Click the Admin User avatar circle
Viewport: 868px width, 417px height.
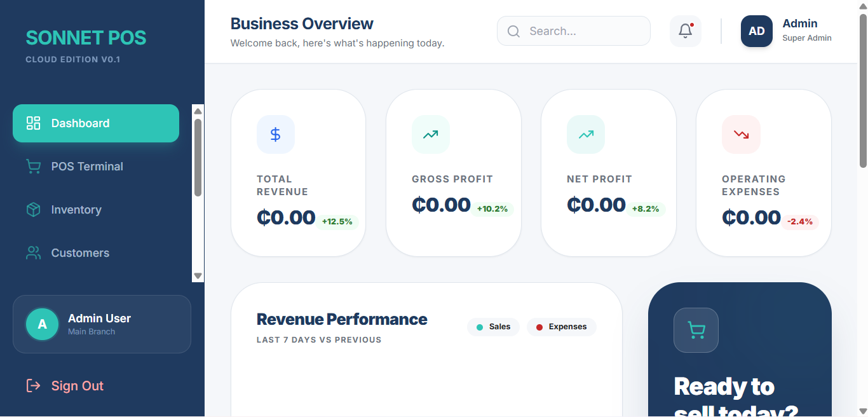pos(42,324)
